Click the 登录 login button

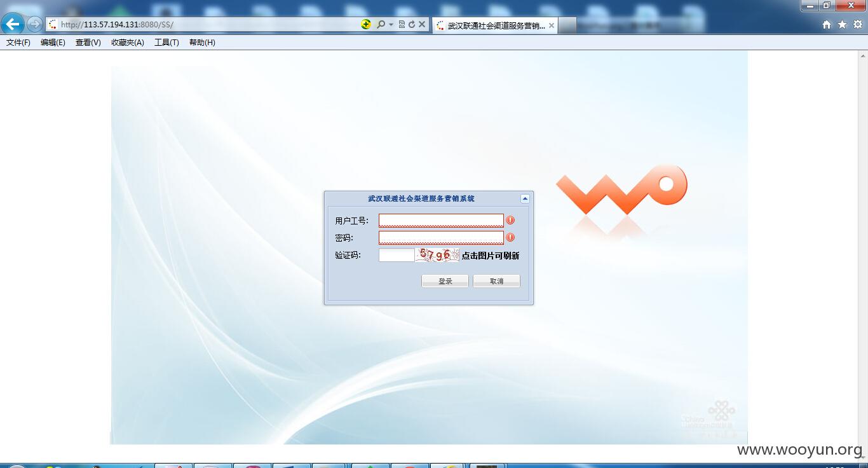(x=445, y=281)
